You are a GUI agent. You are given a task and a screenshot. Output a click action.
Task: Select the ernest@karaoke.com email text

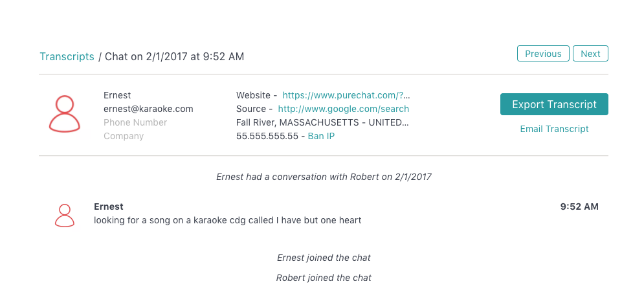pyautogui.click(x=148, y=109)
